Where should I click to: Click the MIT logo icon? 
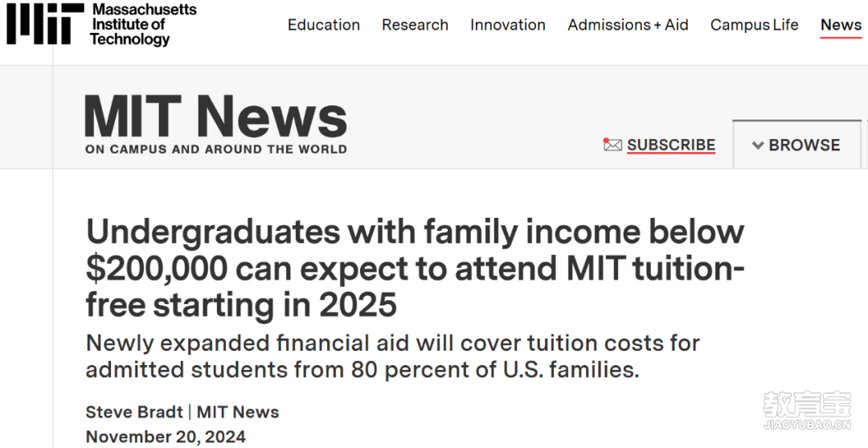coord(45,24)
